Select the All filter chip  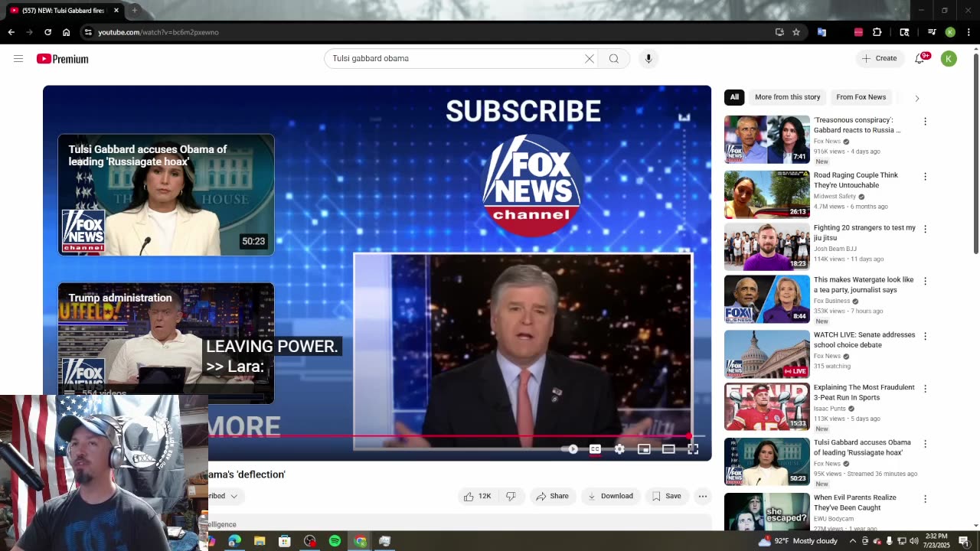pos(734,97)
